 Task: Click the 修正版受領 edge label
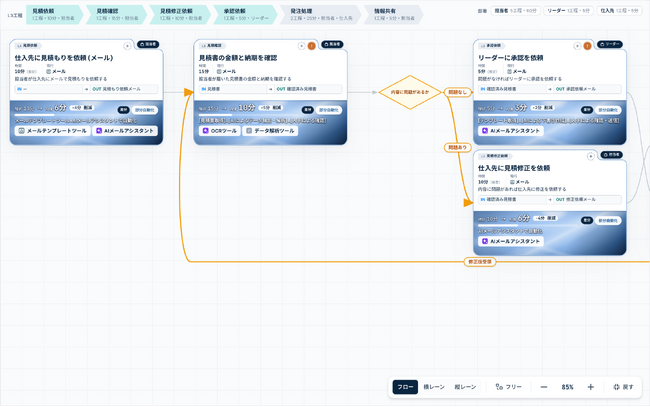(x=480, y=262)
